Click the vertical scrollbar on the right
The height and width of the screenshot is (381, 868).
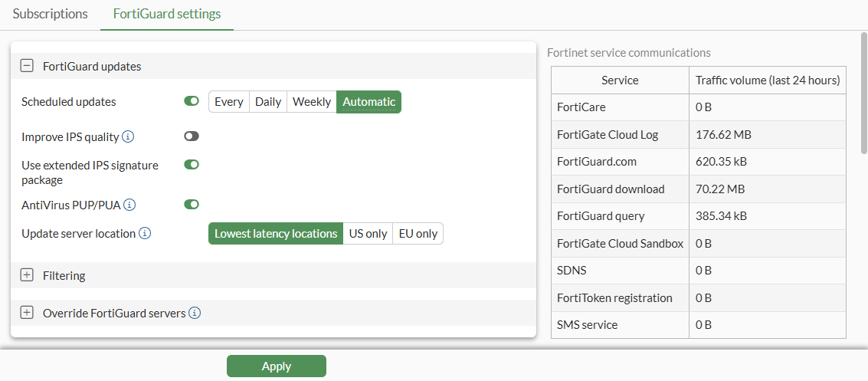864,92
